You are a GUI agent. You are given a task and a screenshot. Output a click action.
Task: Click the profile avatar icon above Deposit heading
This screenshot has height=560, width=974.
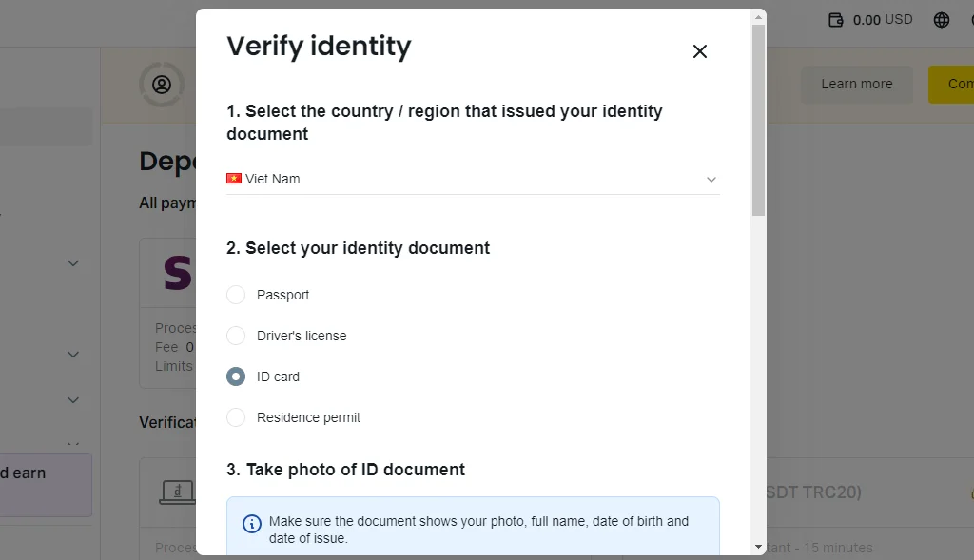pyautogui.click(x=162, y=85)
